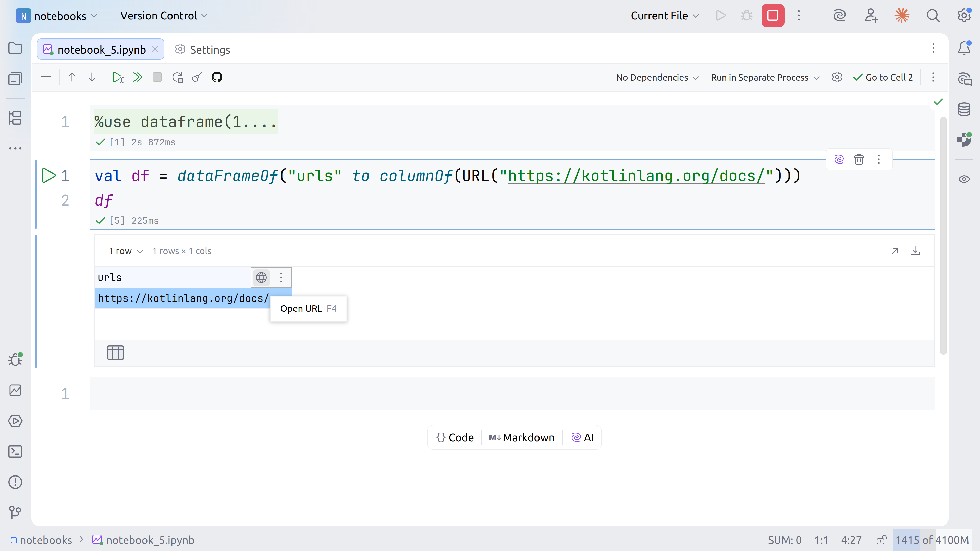Expand the 1 row page size dropdown
Viewport: 980px width, 551px height.
click(x=126, y=251)
